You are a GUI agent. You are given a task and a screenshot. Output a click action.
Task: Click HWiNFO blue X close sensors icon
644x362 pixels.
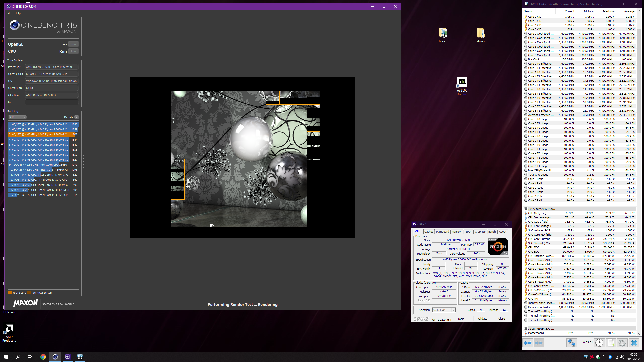pyautogui.click(x=634, y=343)
